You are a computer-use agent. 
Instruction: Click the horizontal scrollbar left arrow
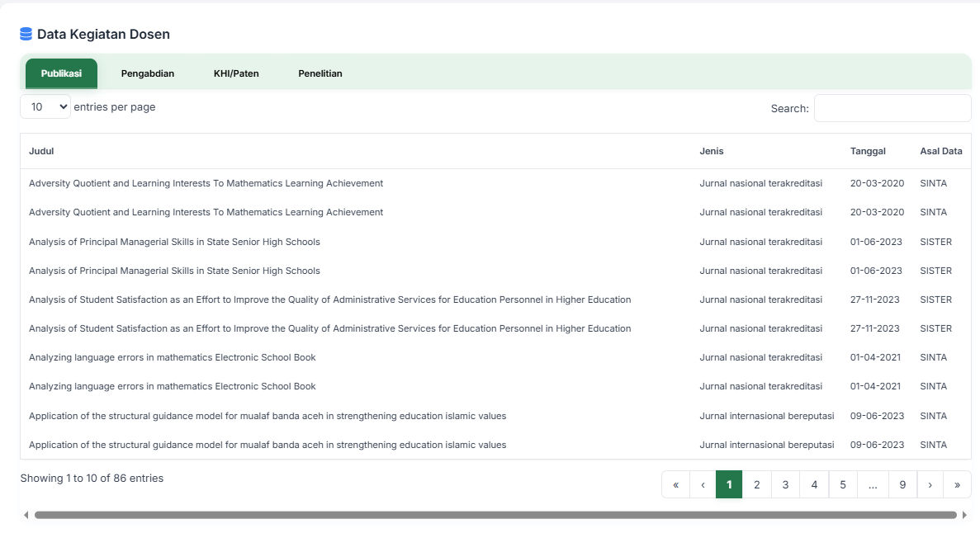tap(26, 515)
